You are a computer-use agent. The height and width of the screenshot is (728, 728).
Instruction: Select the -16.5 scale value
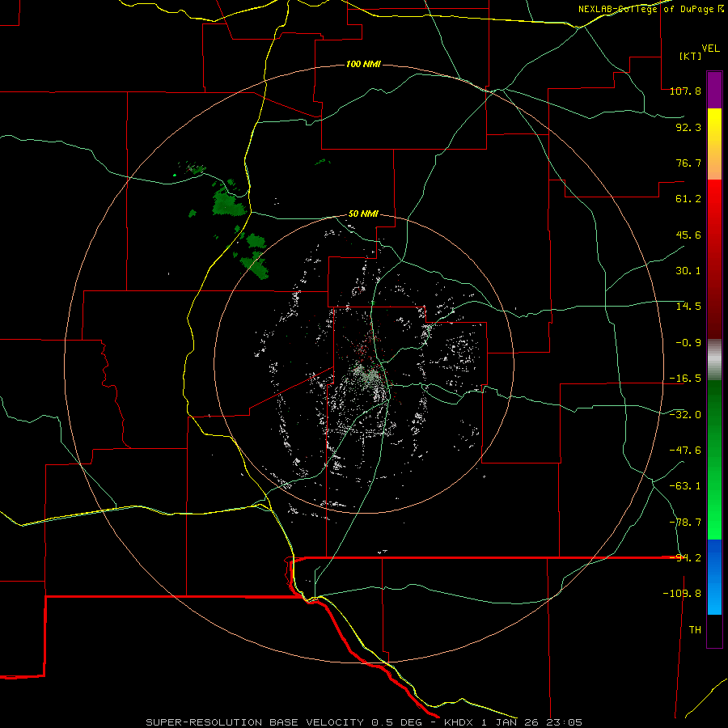(x=685, y=379)
